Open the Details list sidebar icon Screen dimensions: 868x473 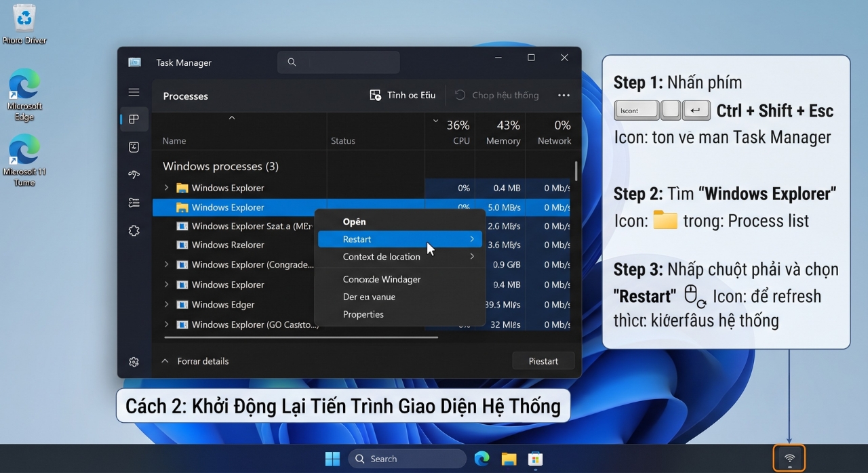click(134, 203)
